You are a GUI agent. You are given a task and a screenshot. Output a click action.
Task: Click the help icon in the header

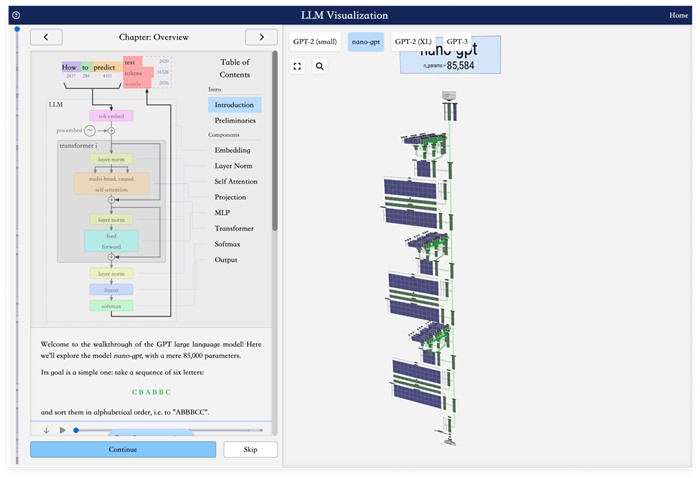(x=16, y=15)
